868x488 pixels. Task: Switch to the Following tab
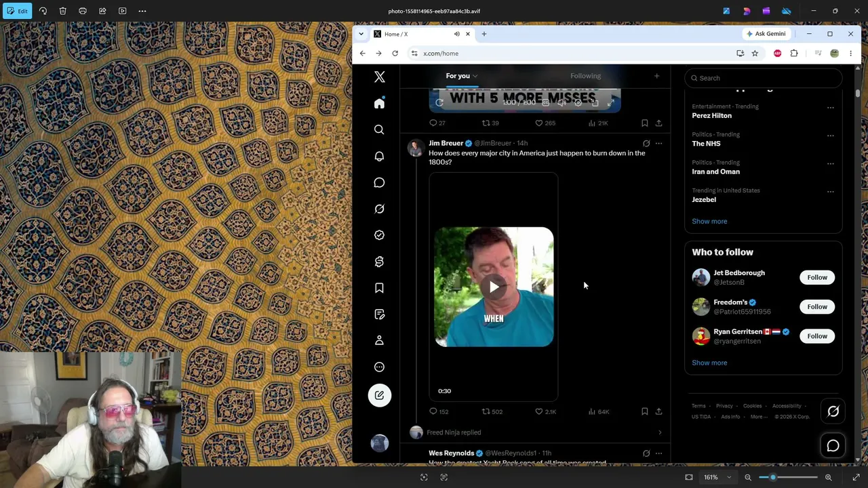585,76
